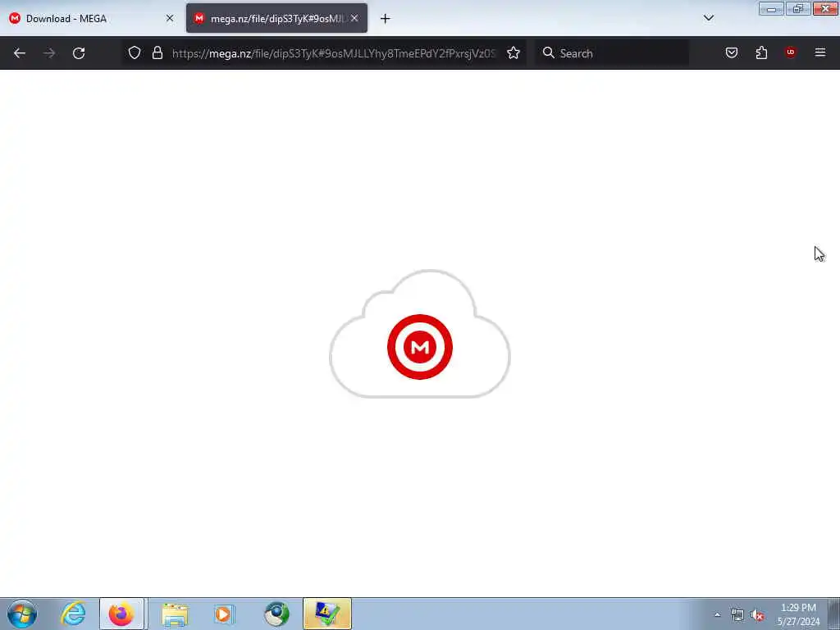Restore down the Firefox window
The height and width of the screenshot is (630, 840).
798,8
